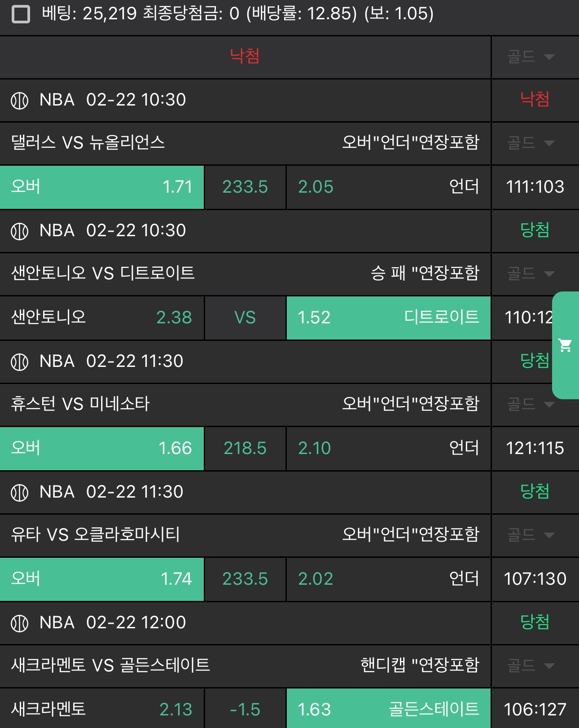Image resolution: width=579 pixels, height=728 pixels.
Task: Select the 언더 2.05 bet option
Action: [x=389, y=187]
